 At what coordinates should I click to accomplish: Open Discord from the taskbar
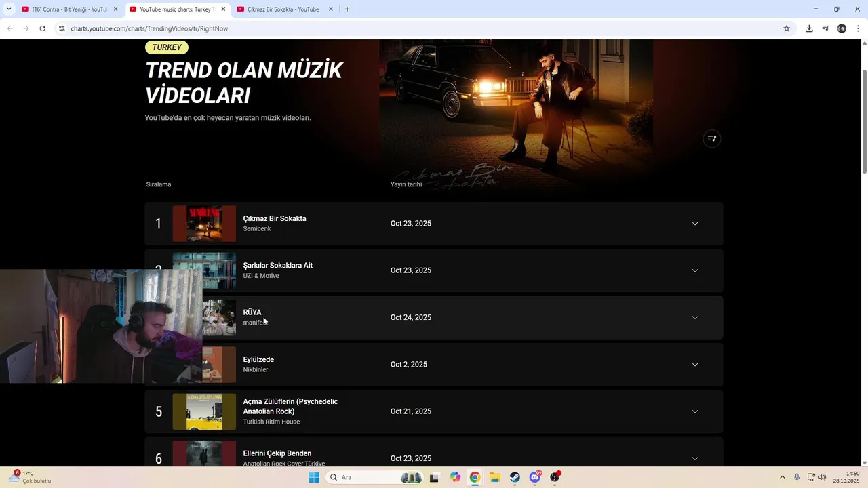coord(535,477)
